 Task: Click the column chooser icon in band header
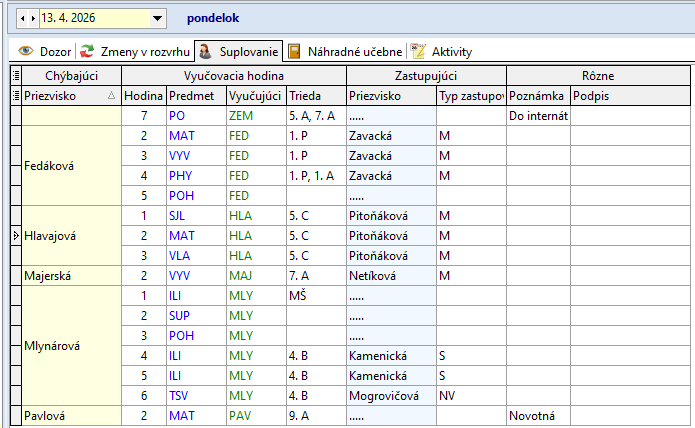[x=15, y=76]
